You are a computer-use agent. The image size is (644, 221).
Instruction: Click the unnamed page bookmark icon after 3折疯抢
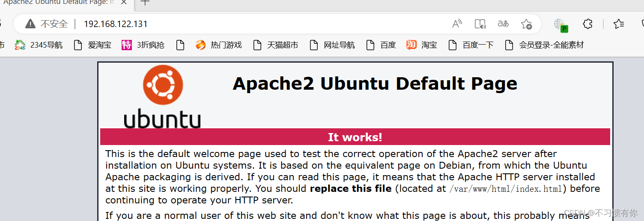[x=180, y=45]
